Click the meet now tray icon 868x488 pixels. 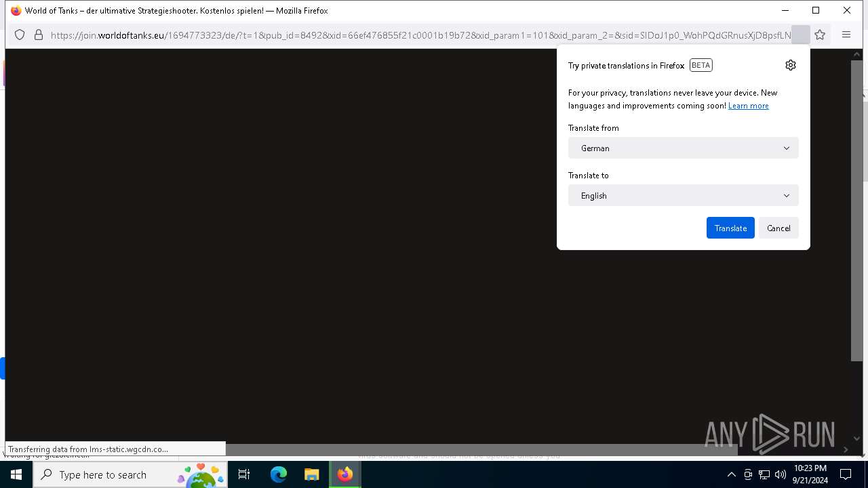click(748, 474)
